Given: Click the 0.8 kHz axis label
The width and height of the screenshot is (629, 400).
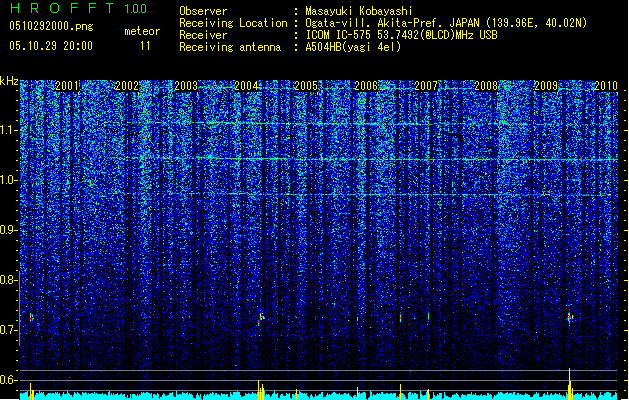Looking at the screenshot, I should coord(9,280).
